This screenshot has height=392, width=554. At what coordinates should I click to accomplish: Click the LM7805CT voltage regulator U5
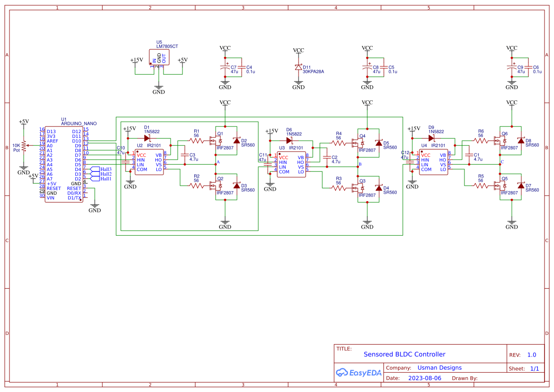tap(159, 57)
